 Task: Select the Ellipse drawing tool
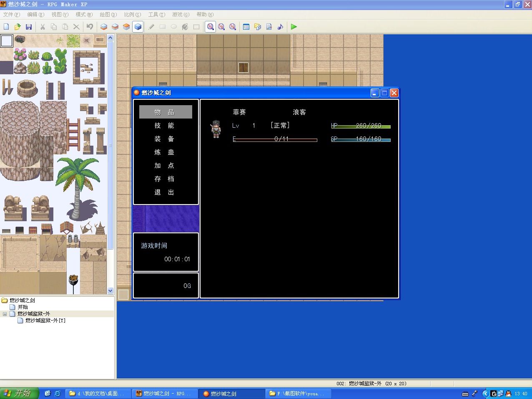[x=174, y=27]
